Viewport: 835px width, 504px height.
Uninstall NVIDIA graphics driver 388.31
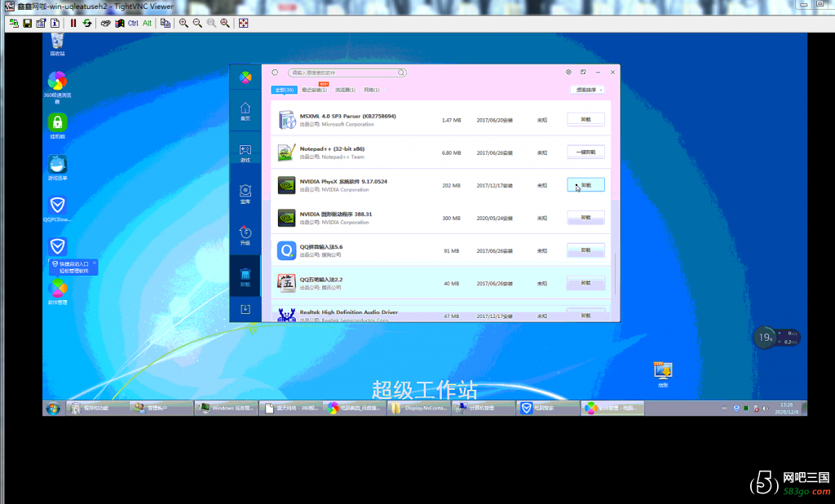coord(585,218)
